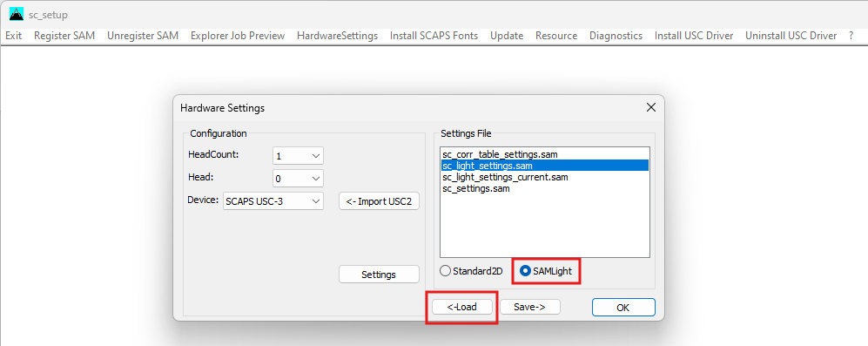
Task: Select Install USC Driver menu item
Action: pyautogui.click(x=694, y=36)
